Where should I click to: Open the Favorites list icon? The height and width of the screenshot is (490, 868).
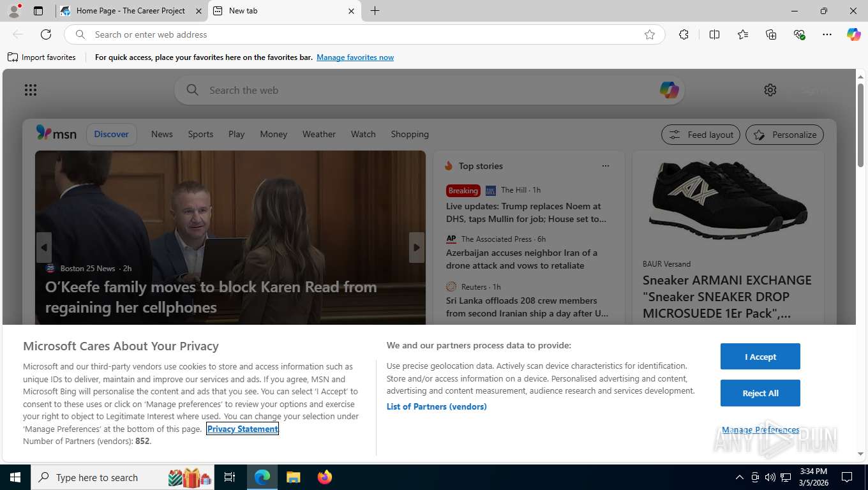(743, 34)
